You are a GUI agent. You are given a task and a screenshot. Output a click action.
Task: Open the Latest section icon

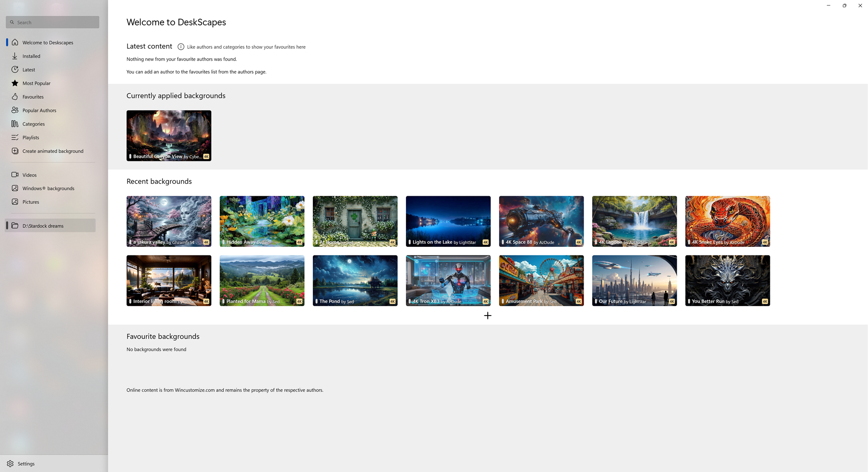[x=15, y=70]
